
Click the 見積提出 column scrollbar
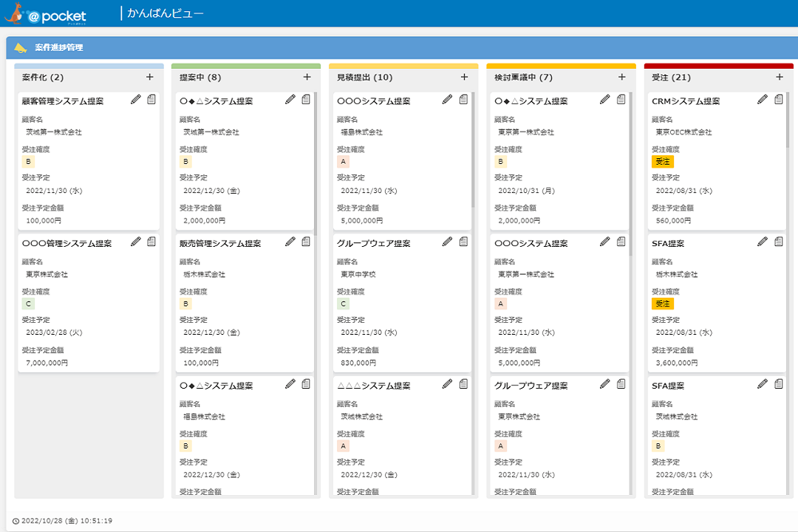[x=473, y=150]
